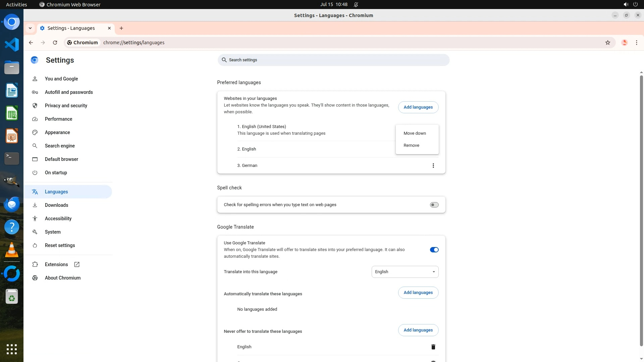The image size is (644, 362).
Task: Go back with the back arrow
Action: pyautogui.click(x=31, y=43)
